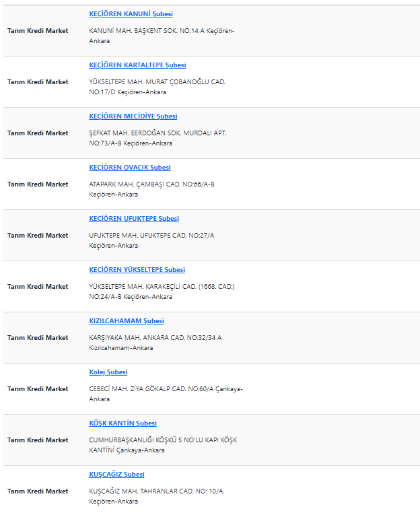Click Tarım Kredi Market in the KUŞCAĞIZ row

coord(38,491)
